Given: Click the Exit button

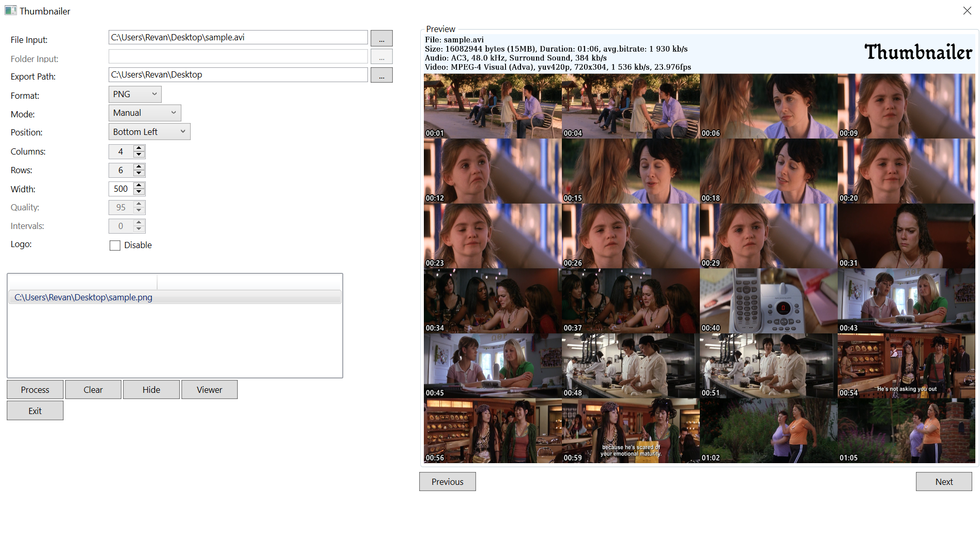Looking at the screenshot, I should (x=35, y=411).
